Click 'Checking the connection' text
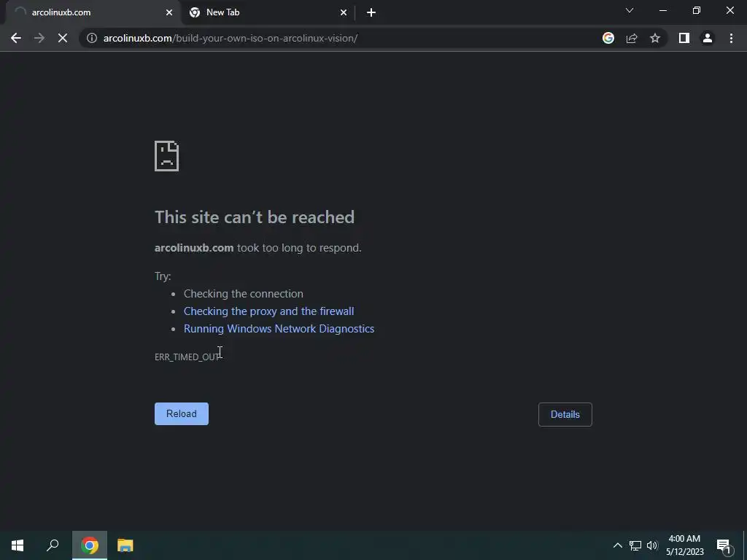The width and height of the screenshot is (747, 560). tap(244, 294)
